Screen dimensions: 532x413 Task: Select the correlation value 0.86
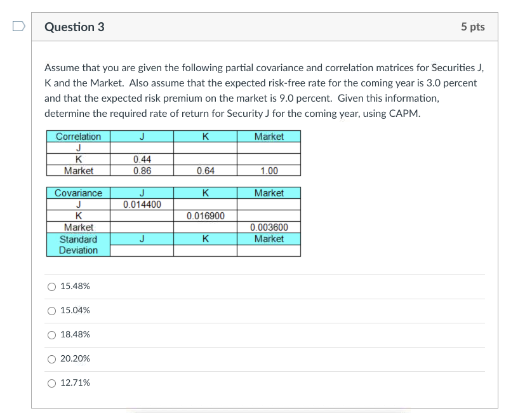click(141, 169)
